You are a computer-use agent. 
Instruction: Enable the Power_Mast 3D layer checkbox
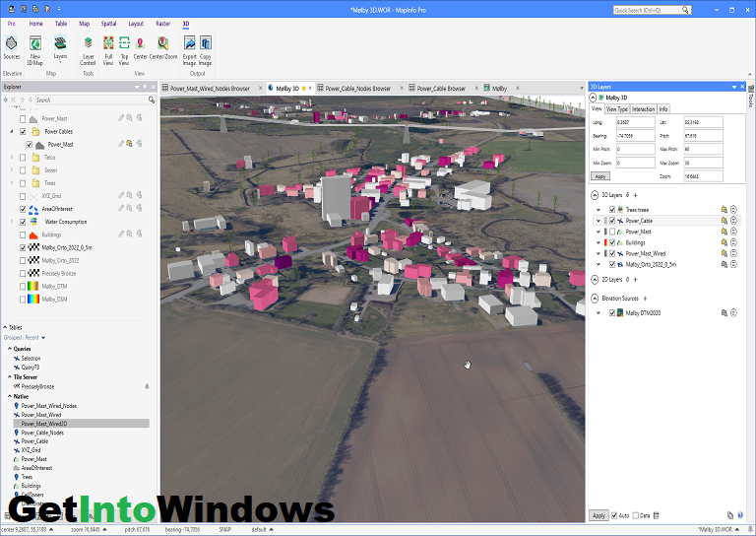tap(612, 232)
